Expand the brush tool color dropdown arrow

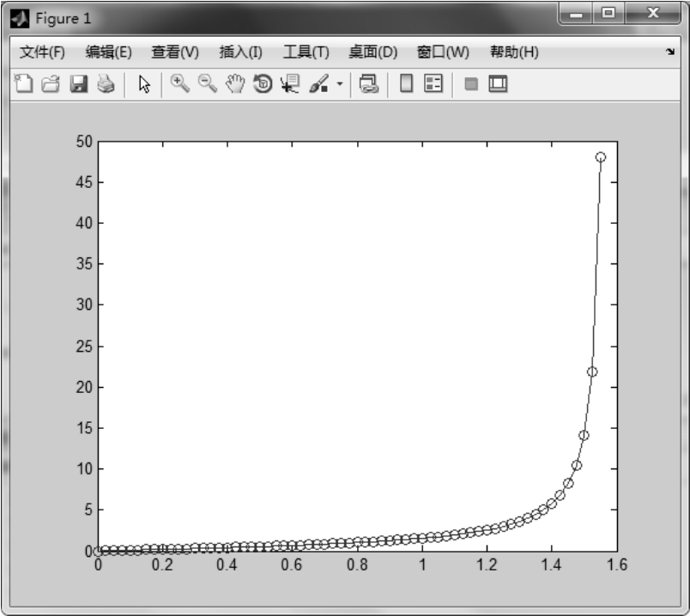coord(339,84)
